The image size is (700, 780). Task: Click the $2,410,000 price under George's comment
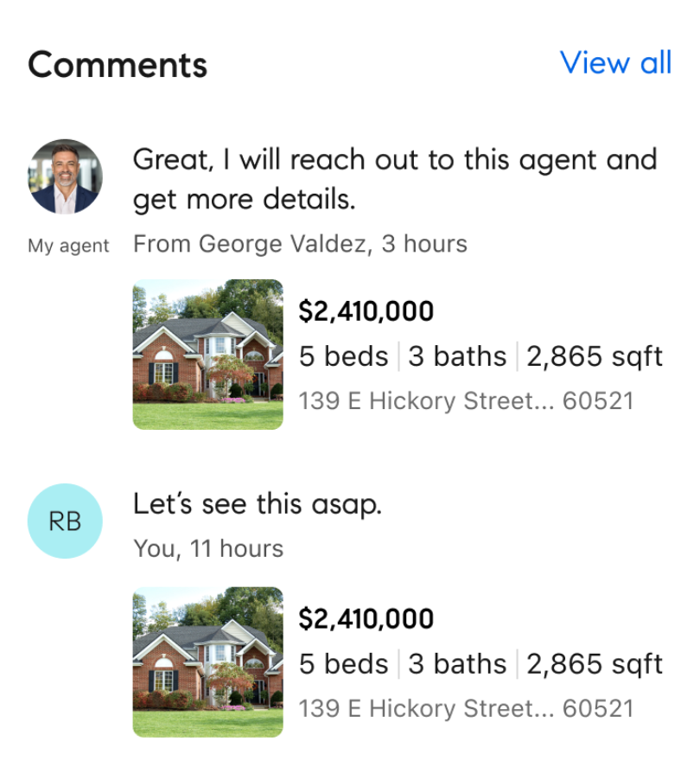click(x=366, y=311)
